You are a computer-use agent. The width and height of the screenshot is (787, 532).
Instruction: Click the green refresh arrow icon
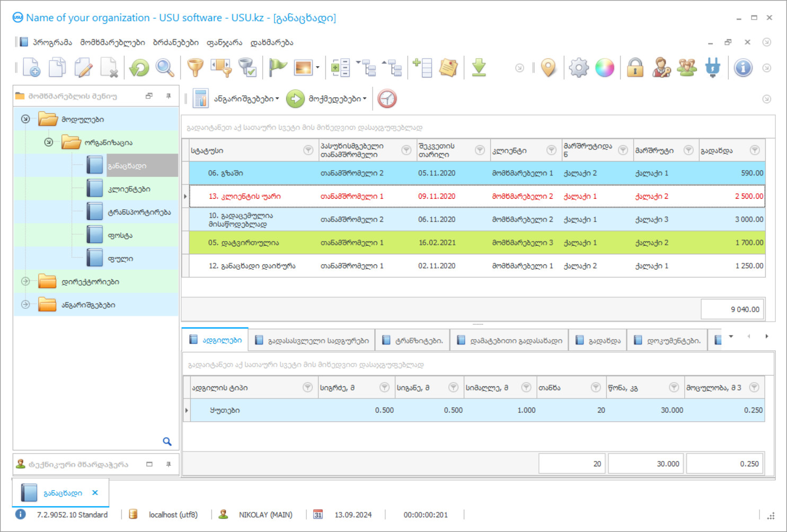click(x=139, y=68)
